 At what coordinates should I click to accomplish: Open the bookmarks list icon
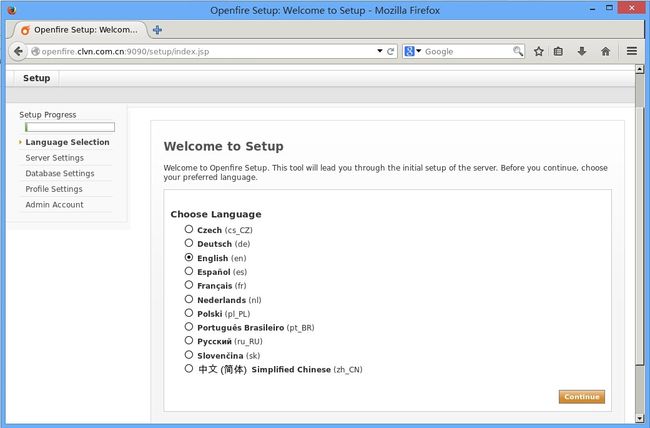(558, 51)
